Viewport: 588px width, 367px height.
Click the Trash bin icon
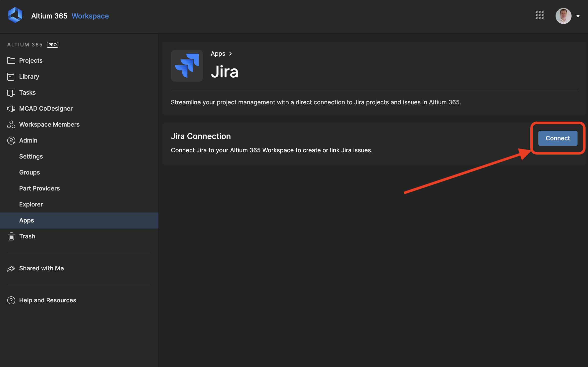click(11, 236)
